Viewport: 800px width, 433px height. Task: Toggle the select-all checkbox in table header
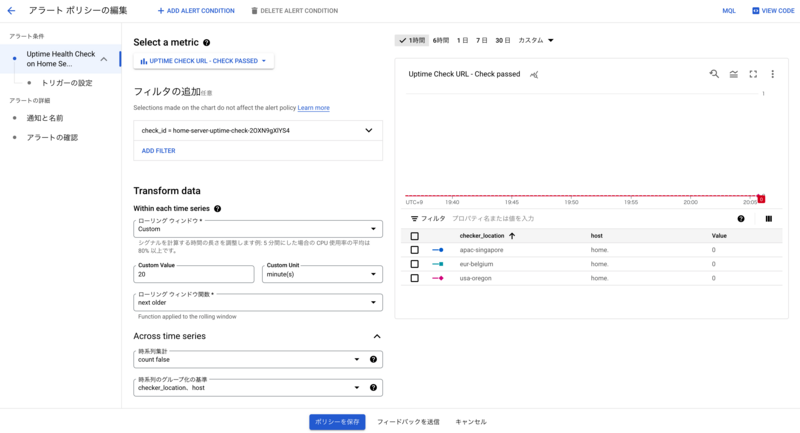(x=415, y=236)
